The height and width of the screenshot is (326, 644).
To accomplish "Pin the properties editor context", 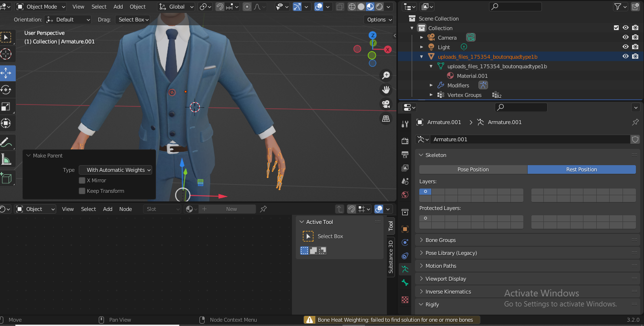I will 635,122.
